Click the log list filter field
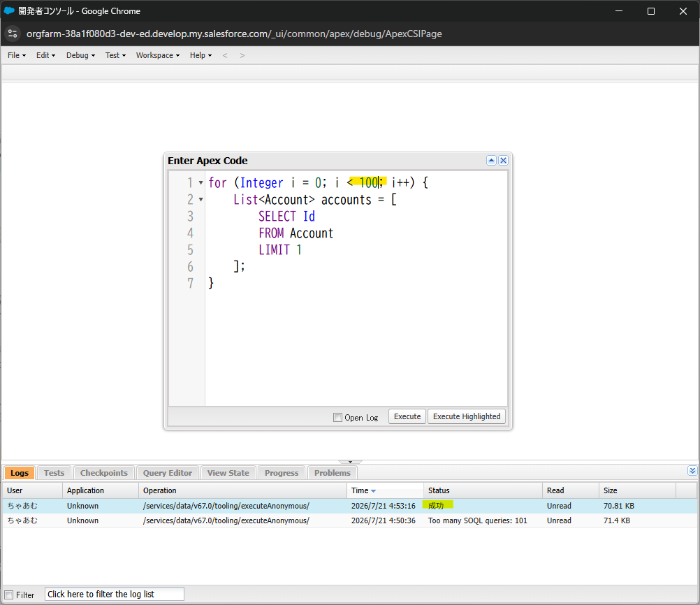Image resolution: width=700 pixels, height=605 pixels. point(115,595)
